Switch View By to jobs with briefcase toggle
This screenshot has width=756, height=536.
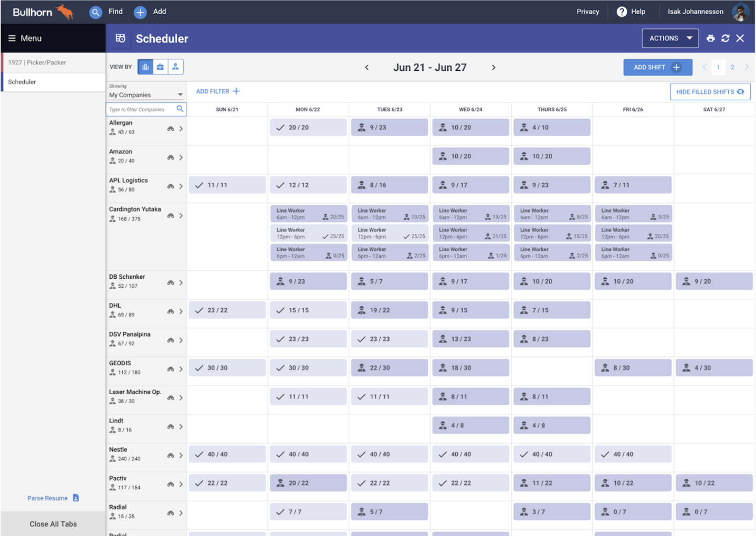pos(160,67)
